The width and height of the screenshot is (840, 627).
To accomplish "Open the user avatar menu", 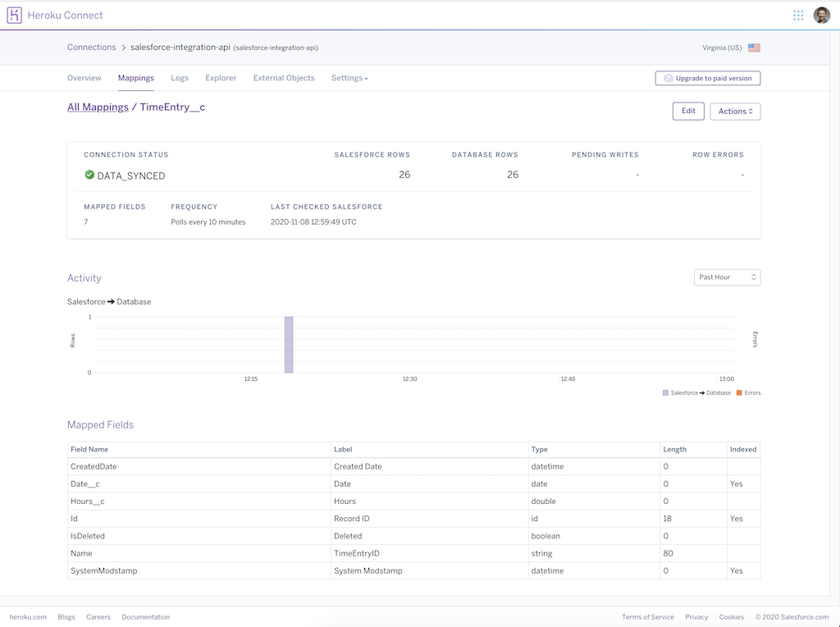I will click(x=821, y=15).
